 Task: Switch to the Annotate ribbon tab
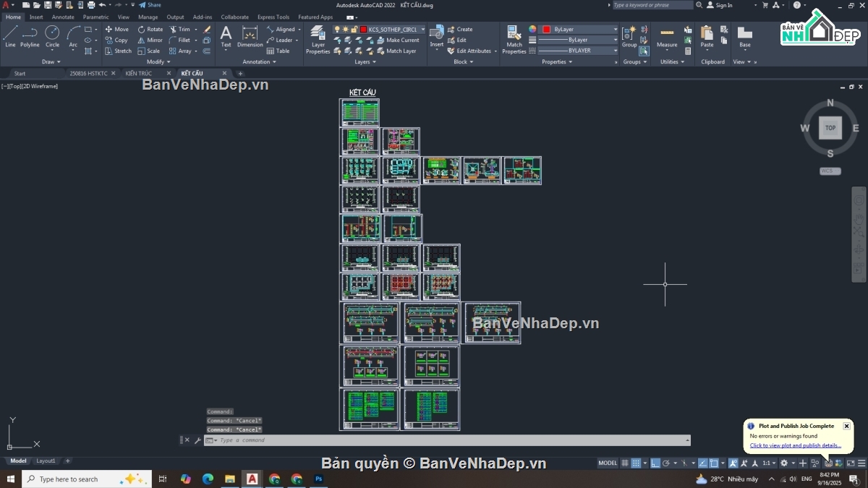[62, 17]
